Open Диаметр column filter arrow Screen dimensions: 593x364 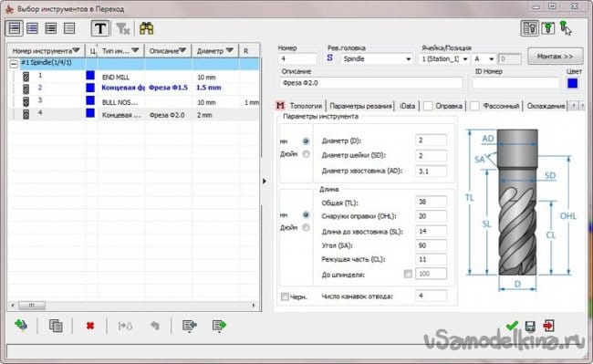point(229,50)
